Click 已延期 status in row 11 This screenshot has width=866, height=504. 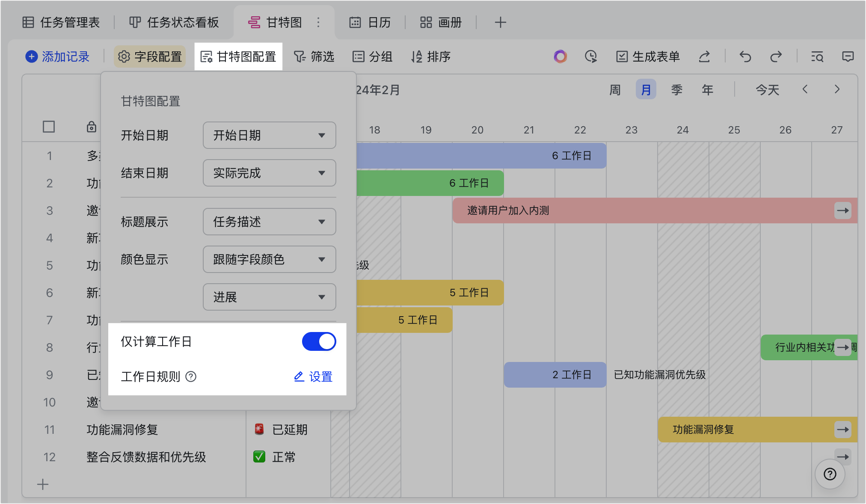coord(281,430)
